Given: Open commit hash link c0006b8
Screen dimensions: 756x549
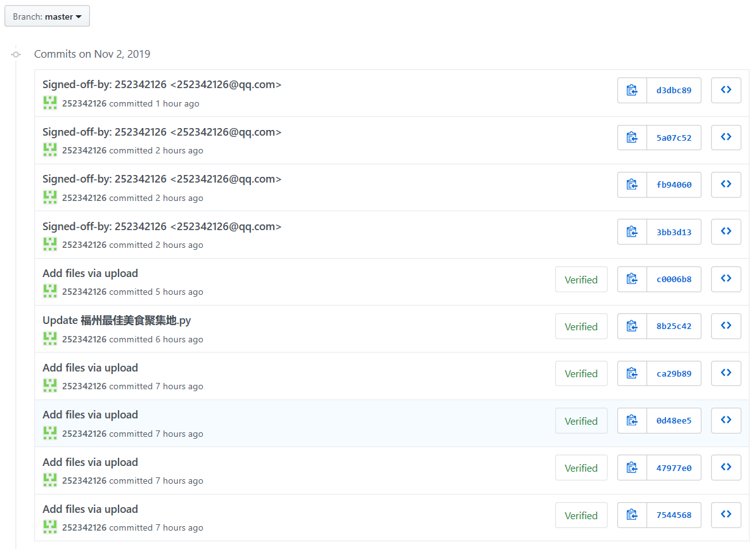Looking at the screenshot, I should (x=674, y=279).
